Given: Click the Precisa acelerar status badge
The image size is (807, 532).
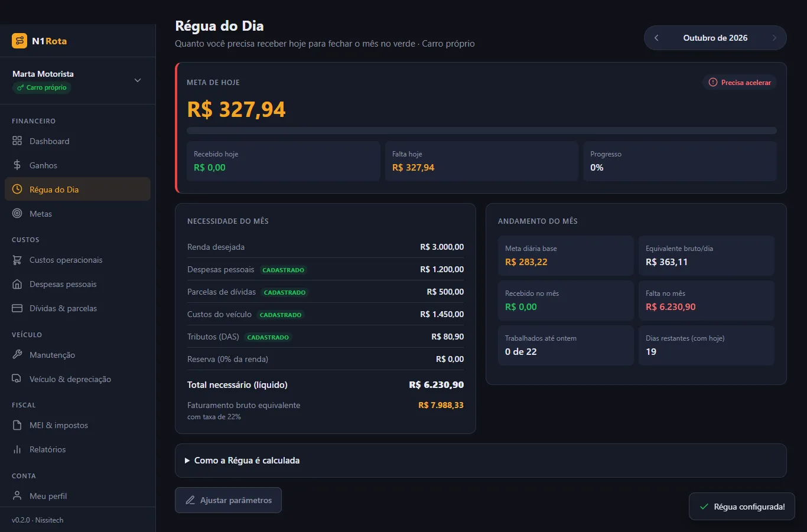Looking at the screenshot, I should point(740,83).
